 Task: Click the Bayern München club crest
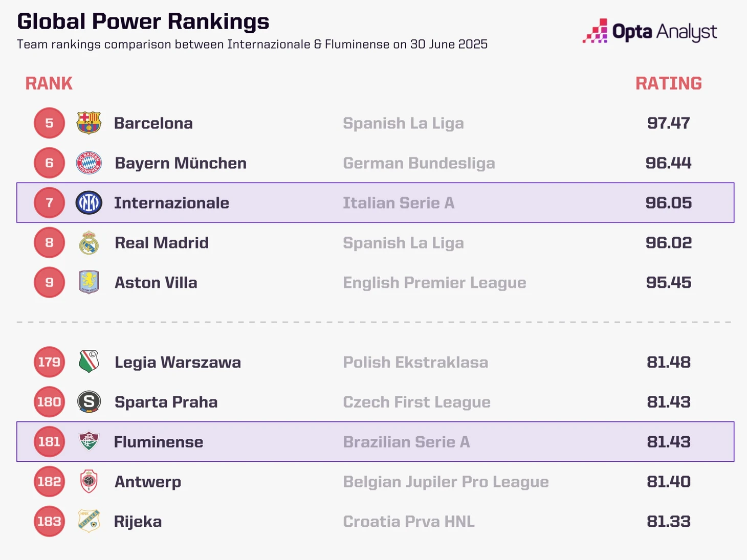click(89, 163)
